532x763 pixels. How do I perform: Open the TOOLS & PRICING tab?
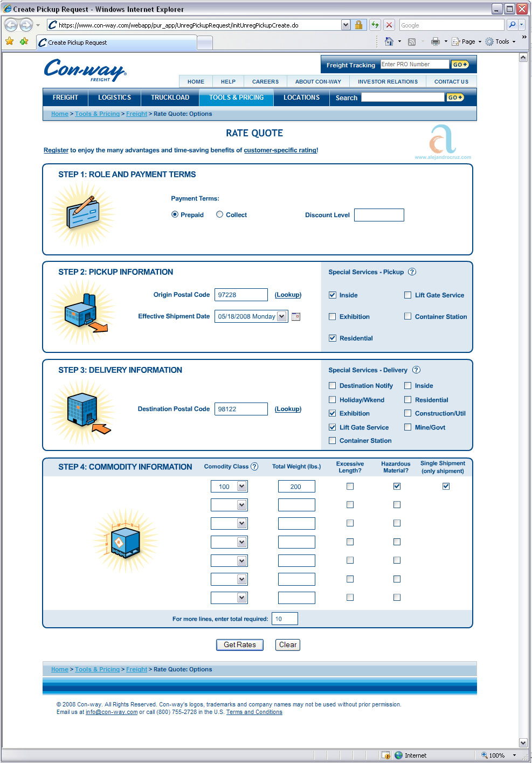(237, 98)
